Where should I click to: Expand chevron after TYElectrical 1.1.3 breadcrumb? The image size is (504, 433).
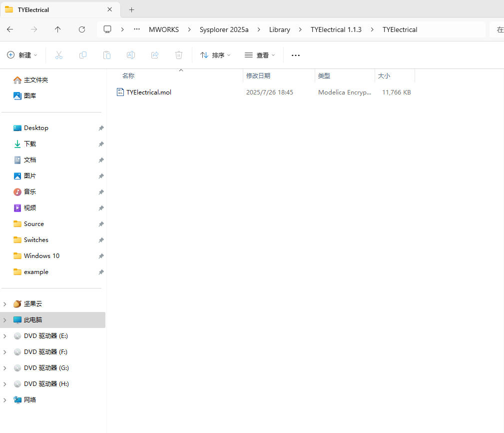point(372,29)
